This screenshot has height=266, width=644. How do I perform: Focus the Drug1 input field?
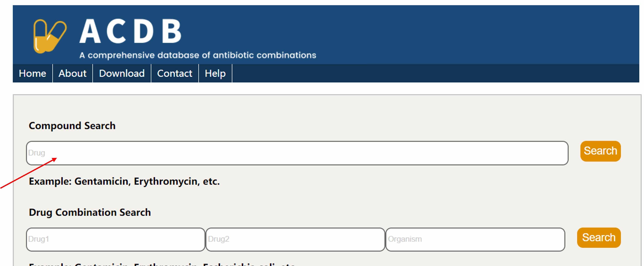[x=116, y=239]
